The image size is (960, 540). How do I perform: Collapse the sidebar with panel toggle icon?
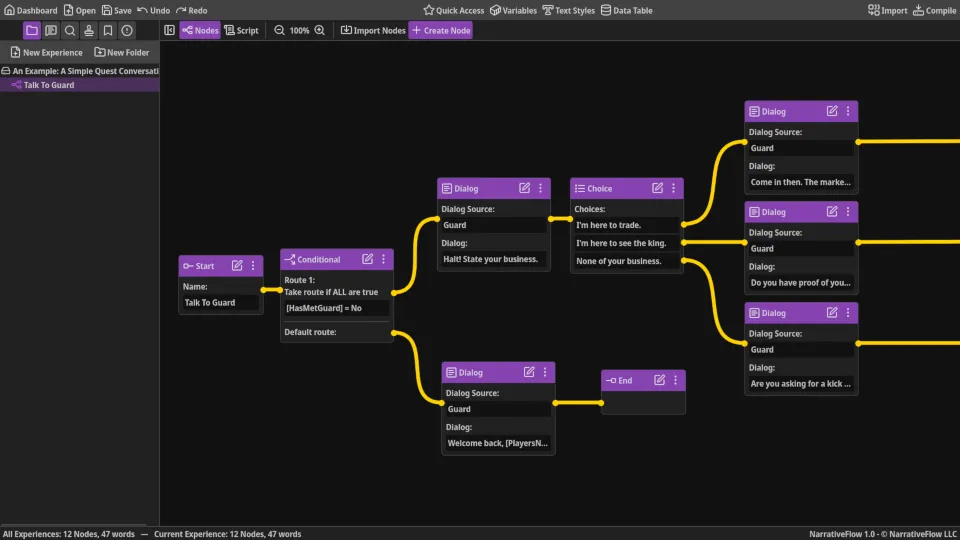click(x=170, y=30)
